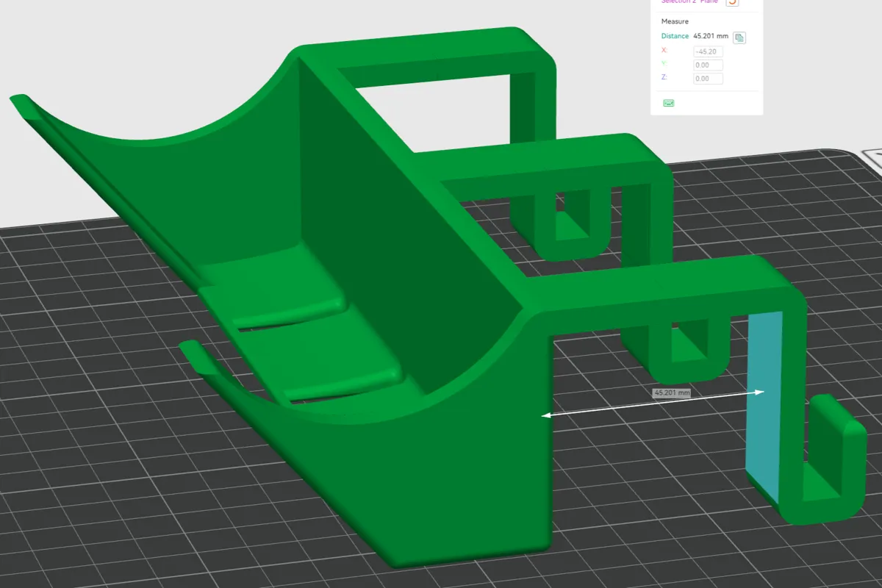
Task: Open the keyboard shortcuts icon in Measure panel
Action: [669, 104]
